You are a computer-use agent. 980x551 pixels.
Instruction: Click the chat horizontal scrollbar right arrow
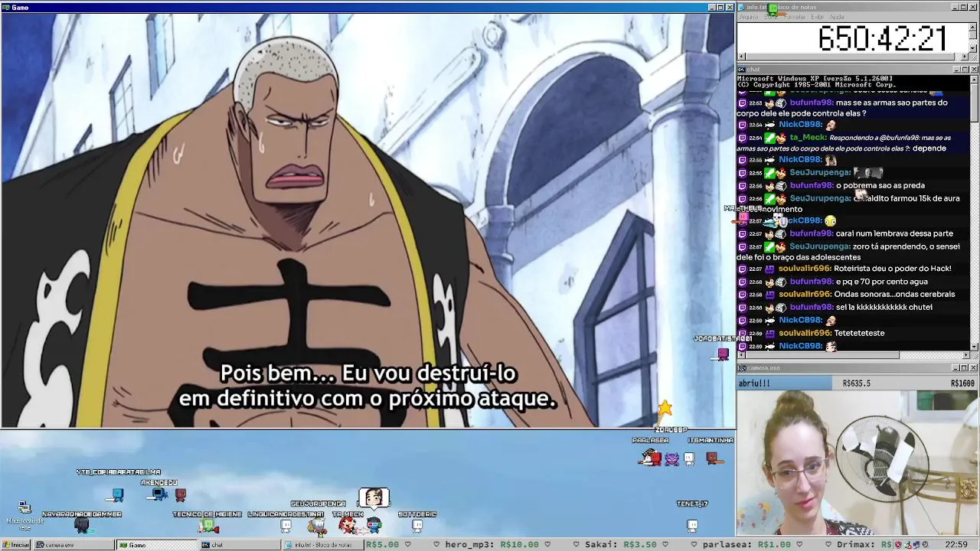coord(965,355)
